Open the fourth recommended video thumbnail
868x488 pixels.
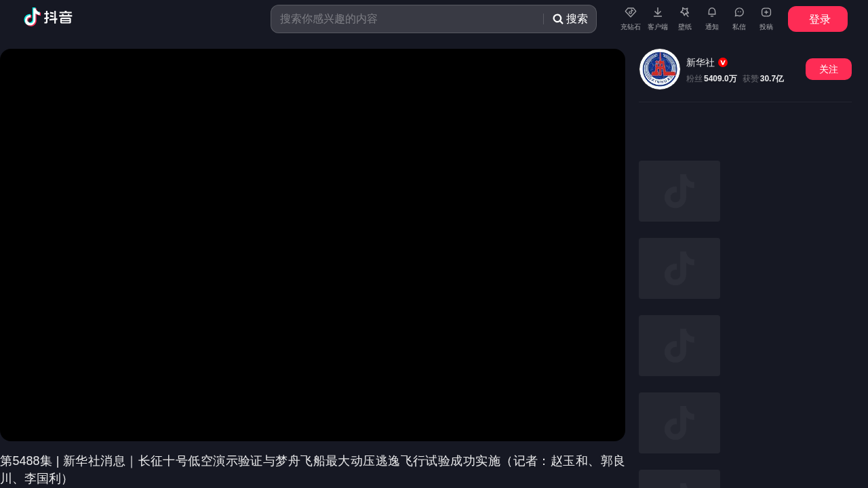679,423
